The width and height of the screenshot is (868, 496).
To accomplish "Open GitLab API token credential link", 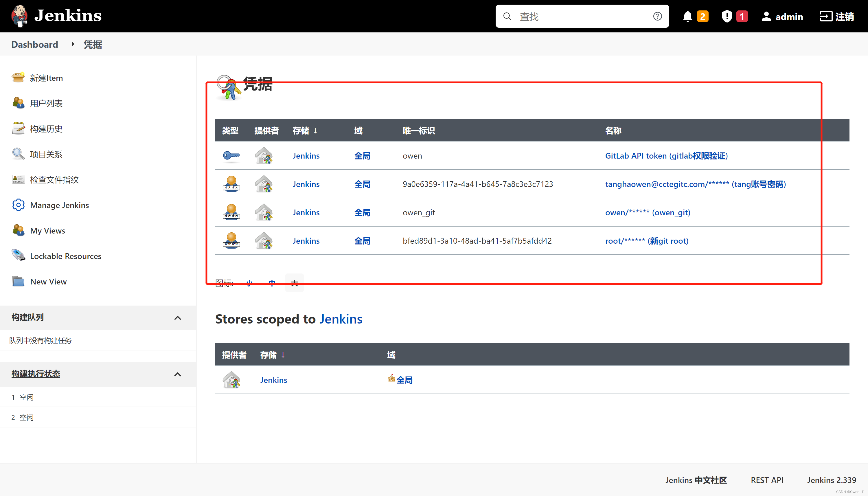I will click(666, 156).
